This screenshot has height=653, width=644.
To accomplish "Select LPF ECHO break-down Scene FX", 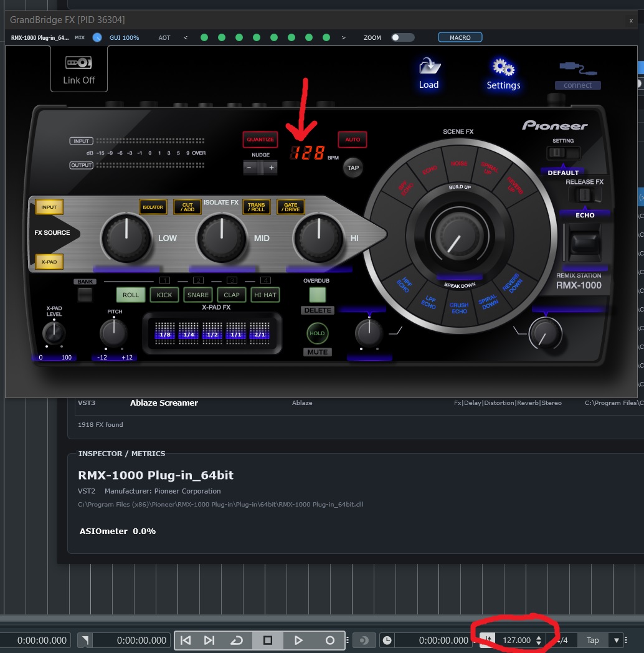I will [429, 302].
